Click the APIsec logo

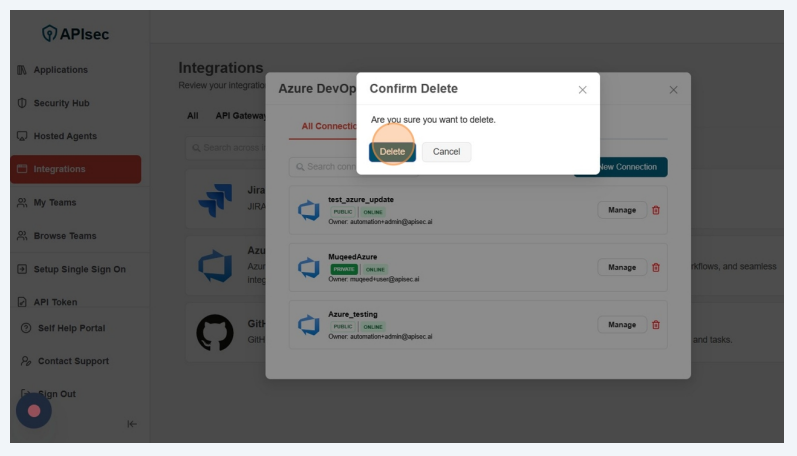tap(76, 34)
